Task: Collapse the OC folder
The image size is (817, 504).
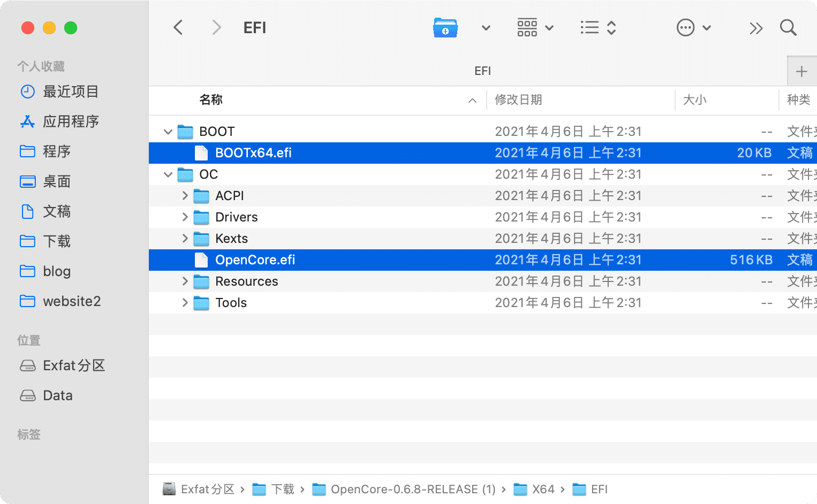Action: (x=168, y=174)
